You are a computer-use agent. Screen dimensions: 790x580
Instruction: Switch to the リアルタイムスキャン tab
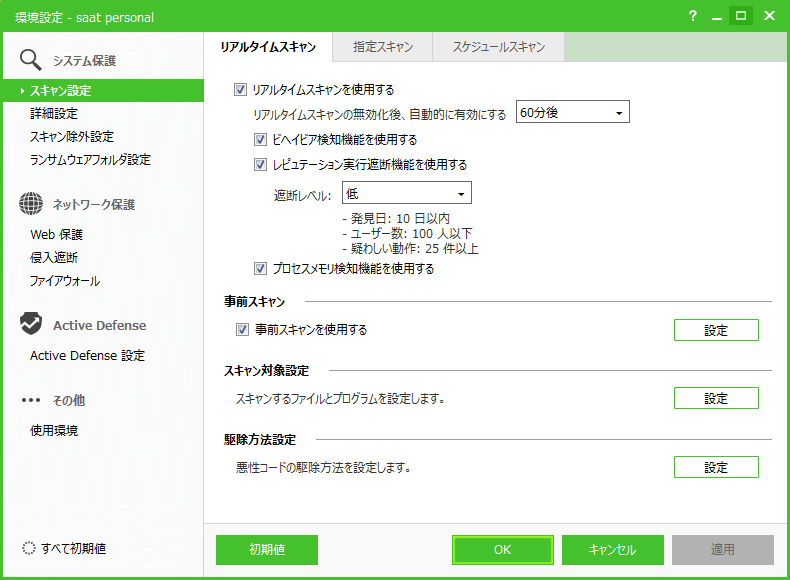pyautogui.click(x=268, y=47)
